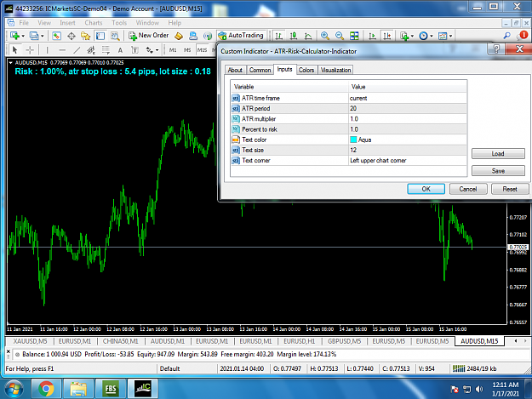Toggle the Data Window crosshair-target icon

72,36
